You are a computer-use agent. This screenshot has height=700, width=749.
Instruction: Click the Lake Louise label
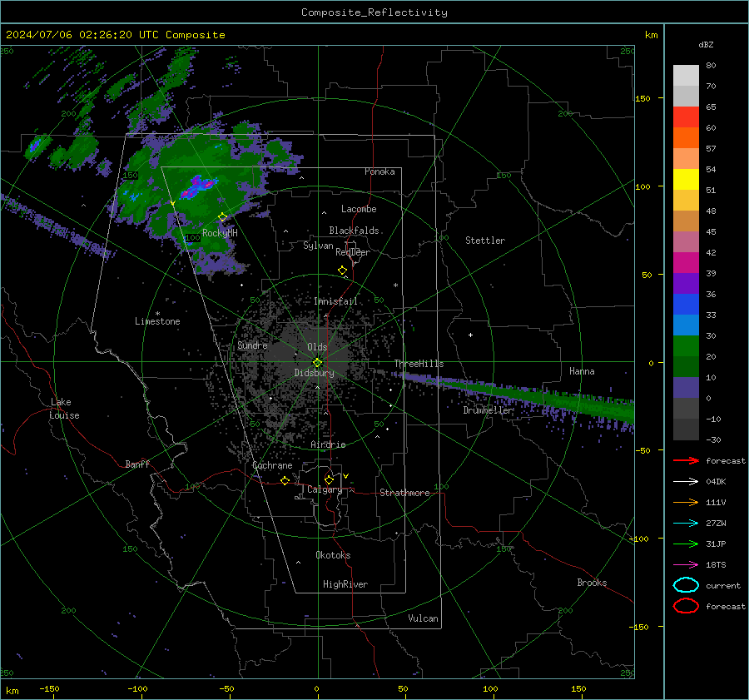click(x=64, y=409)
